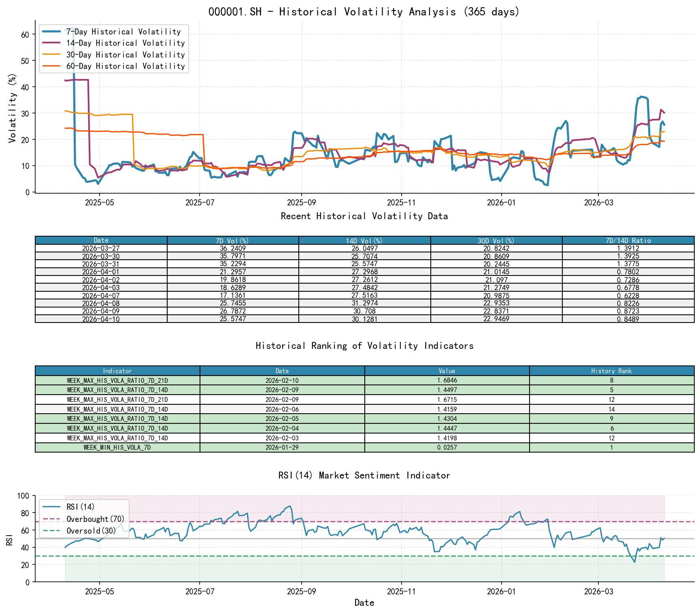The width and height of the screenshot is (700, 613).
Task: Click the 14D Vol value '27.4842'
Action: pyautogui.click(x=364, y=288)
